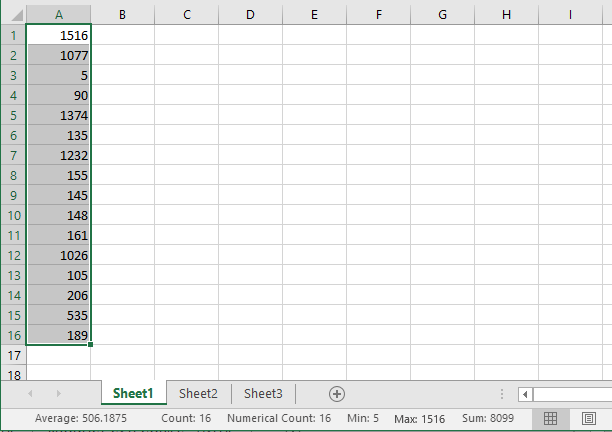The height and width of the screenshot is (432, 612).
Task: Click Count: 16 in status bar
Action: 186,418
